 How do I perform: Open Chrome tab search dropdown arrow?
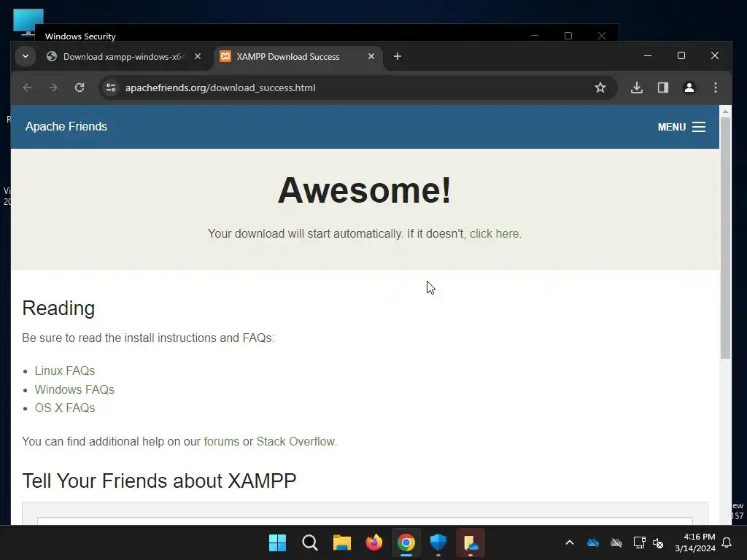click(x=26, y=56)
